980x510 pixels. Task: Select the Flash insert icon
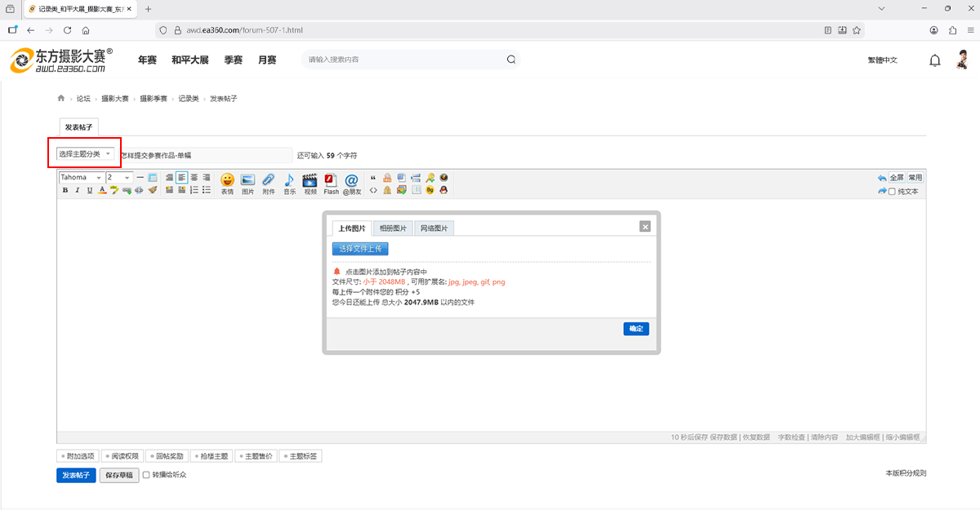point(331,182)
